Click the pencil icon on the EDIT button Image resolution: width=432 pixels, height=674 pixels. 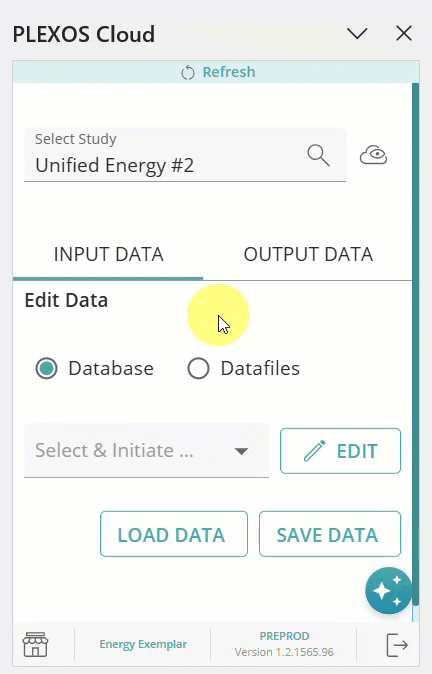tap(315, 451)
